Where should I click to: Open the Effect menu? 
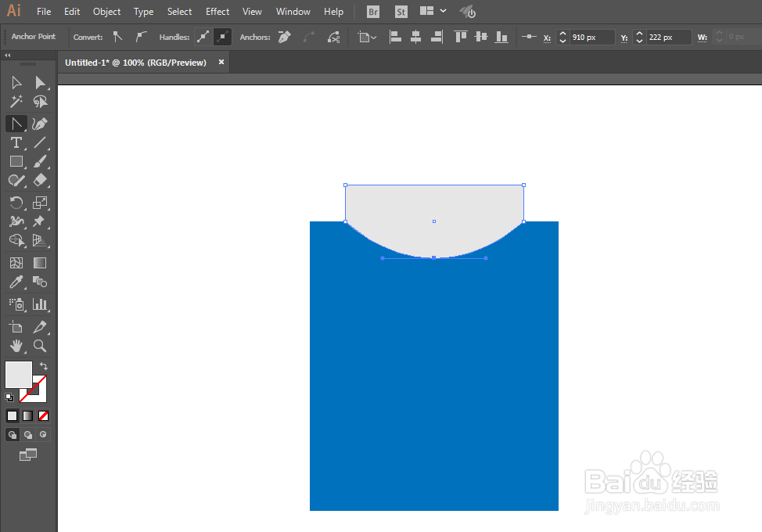coord(217,11)
